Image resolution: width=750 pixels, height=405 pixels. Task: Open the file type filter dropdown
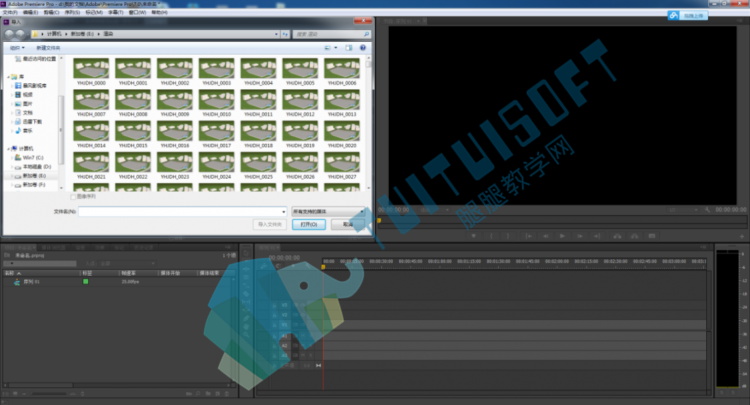click(329, 211)
